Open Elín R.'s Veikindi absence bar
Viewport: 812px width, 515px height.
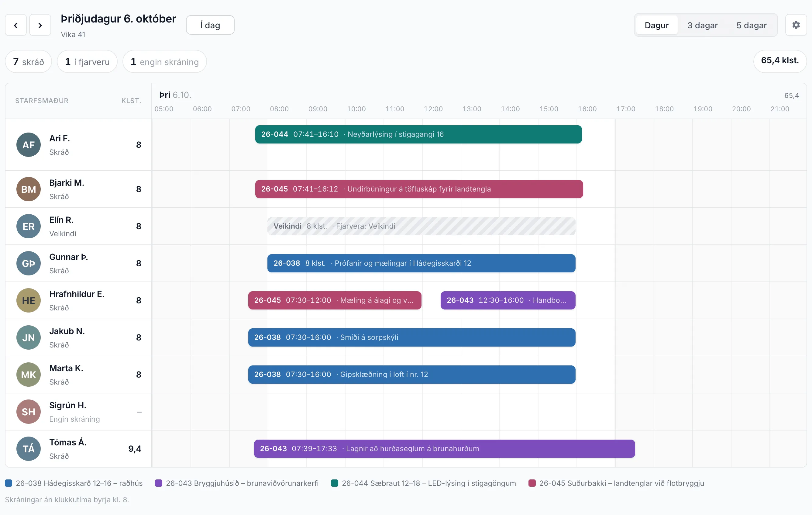point(421,226)
